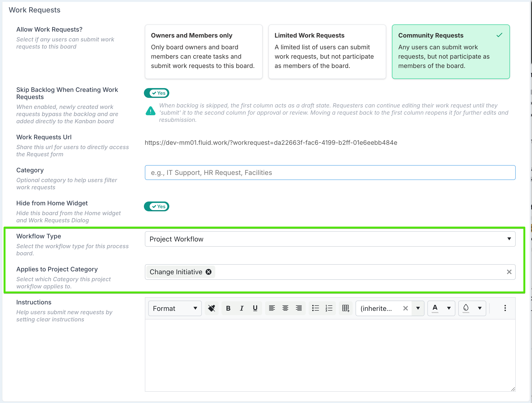
Task: Open the editor's more options menu
Action: point(505,308)
